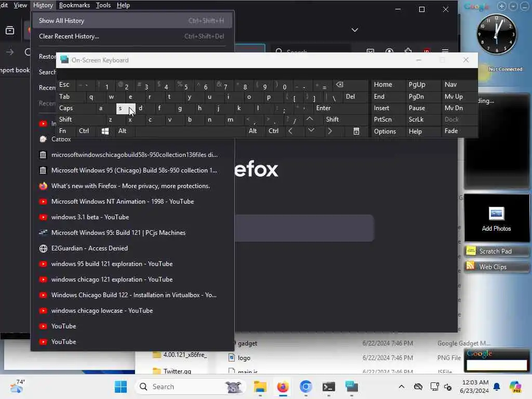The height and width of the screenshot is (399, 532).
Task: Click Firefox forward navigation arrow
Action: (x=10, y=52)
